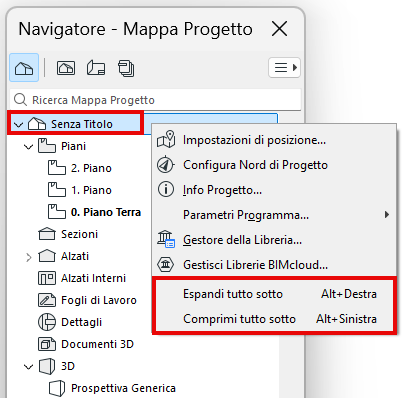Select the Dettagli tree label
The width and height of the screenshot is (412, 398).
click(x=81, y=322)
